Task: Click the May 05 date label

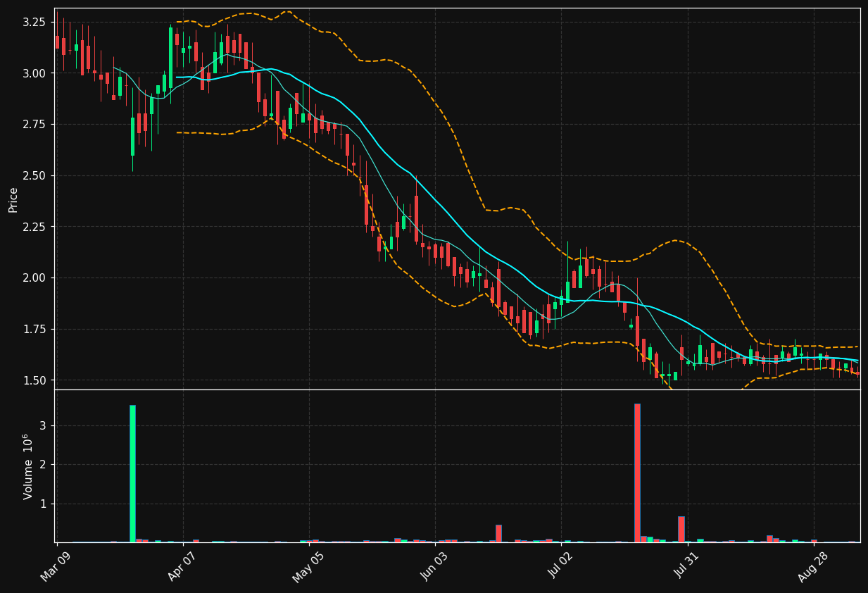Action: tap(308, 566)
